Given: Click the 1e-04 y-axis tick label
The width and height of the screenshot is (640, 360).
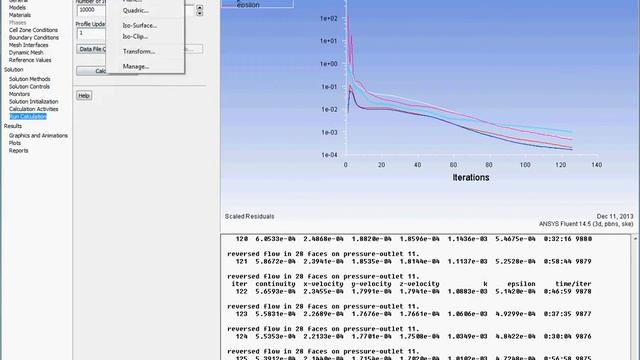Looking at the screenshot, I should (329, 155).
